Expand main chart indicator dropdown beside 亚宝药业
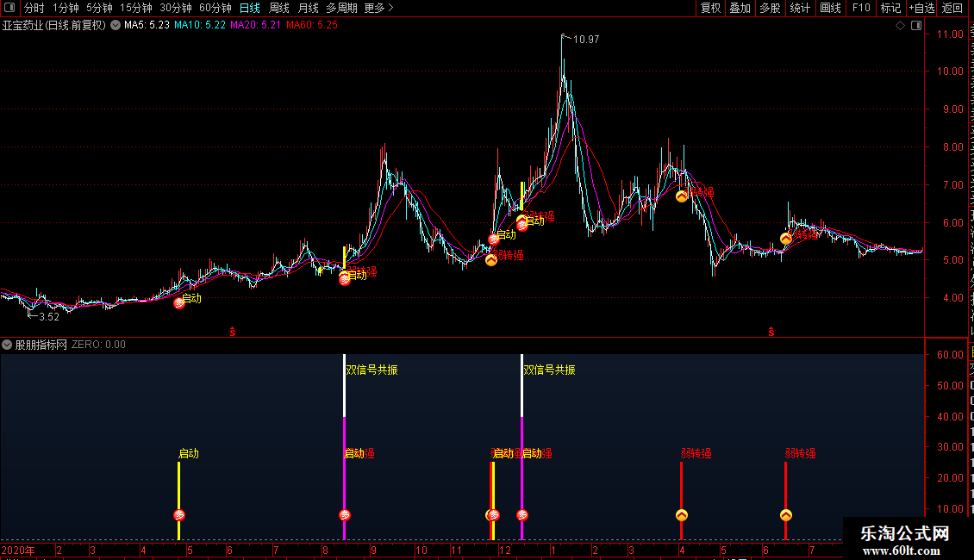This screenshot has width=974, height=560. (x=116, y=26)
